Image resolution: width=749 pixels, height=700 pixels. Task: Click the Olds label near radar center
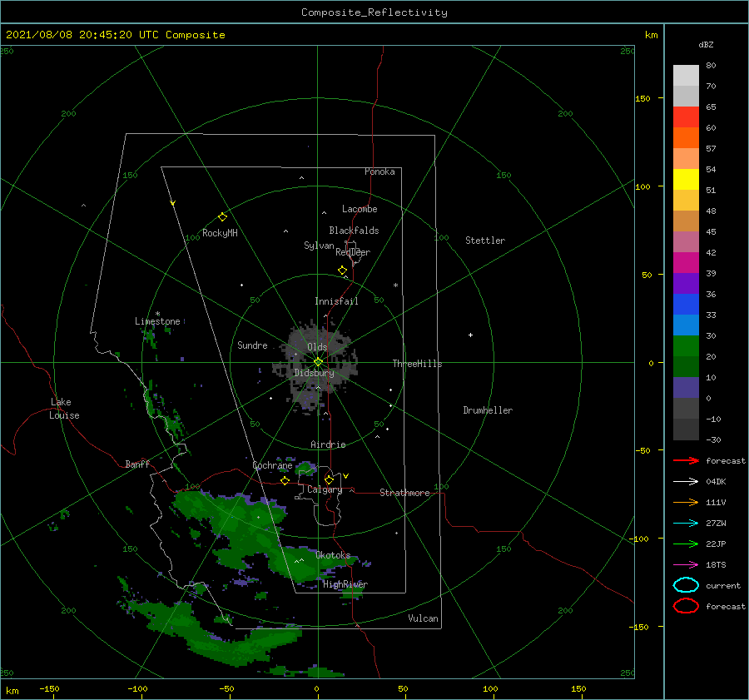[317, 347]
